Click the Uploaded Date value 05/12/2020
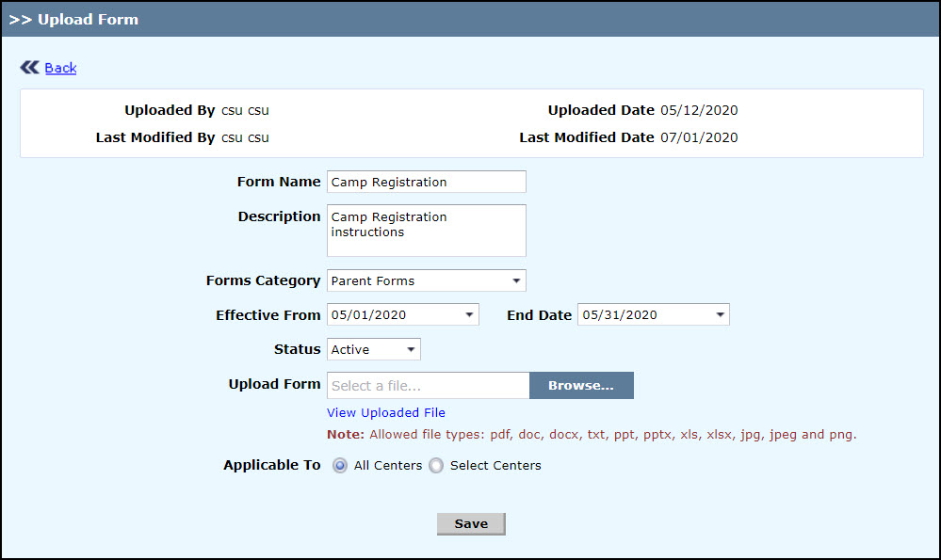Image resolution: width=941 pixels, height=560 pixels. pos(699,110)
